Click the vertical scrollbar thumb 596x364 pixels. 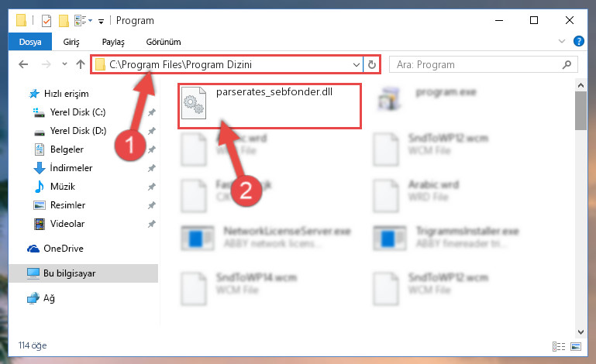[580, 111]
